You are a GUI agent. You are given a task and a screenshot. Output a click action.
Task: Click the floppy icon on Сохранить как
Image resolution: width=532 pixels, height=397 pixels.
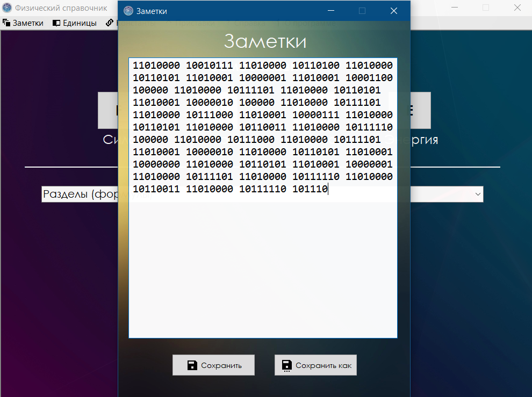point(287,366)
